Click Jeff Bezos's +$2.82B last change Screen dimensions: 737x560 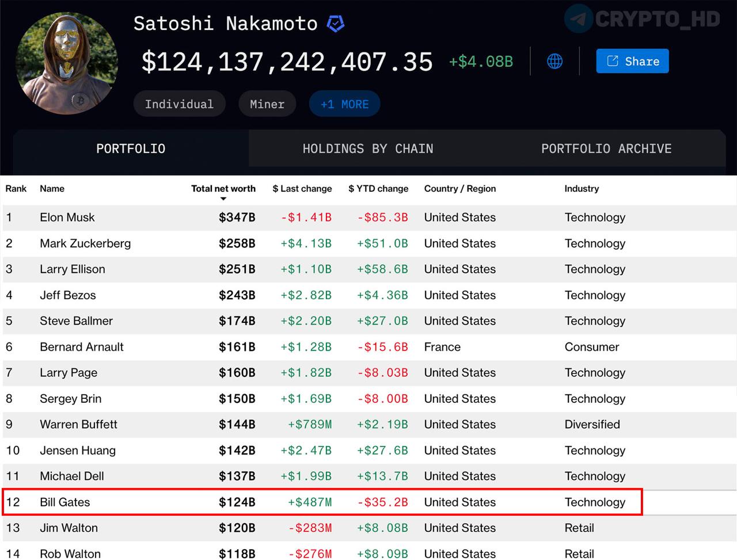pos(306,295)
